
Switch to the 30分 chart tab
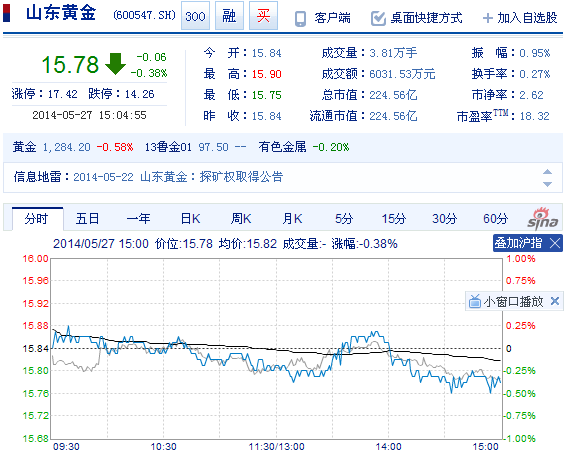(x=445, y=219)
